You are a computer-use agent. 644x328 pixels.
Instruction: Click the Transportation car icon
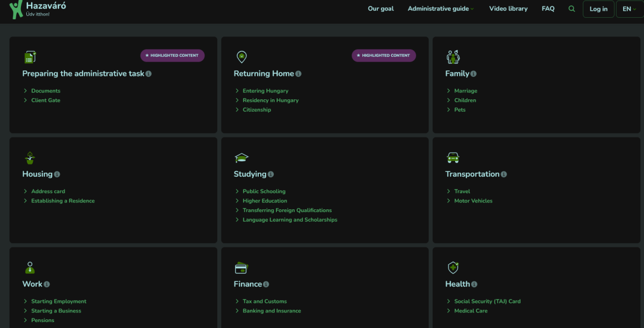453,158
